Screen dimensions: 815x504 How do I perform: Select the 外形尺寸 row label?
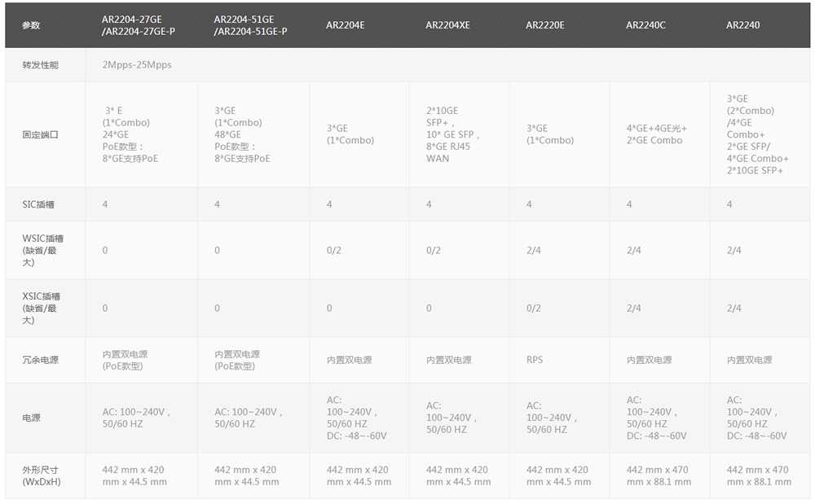point(41,476)
